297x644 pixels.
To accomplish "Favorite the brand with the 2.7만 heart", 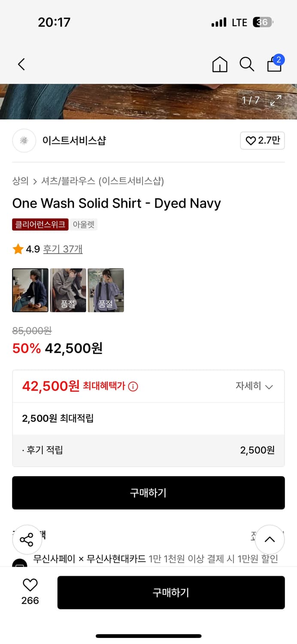I will pos(262,141).
